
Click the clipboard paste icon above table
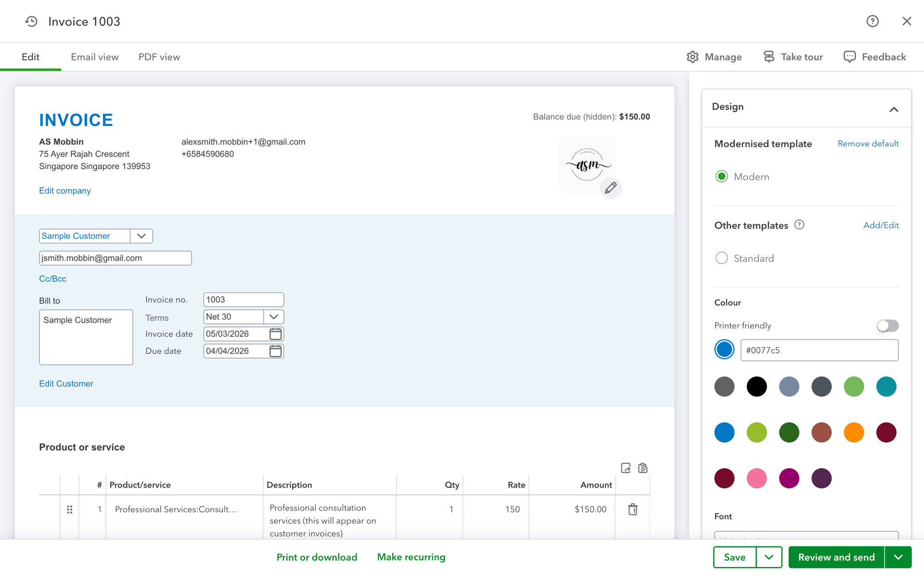click(x=643, y=468)
